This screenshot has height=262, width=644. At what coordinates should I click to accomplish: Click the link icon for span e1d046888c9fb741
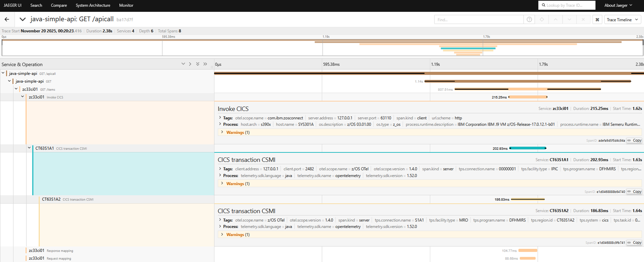tap(629, 243)
